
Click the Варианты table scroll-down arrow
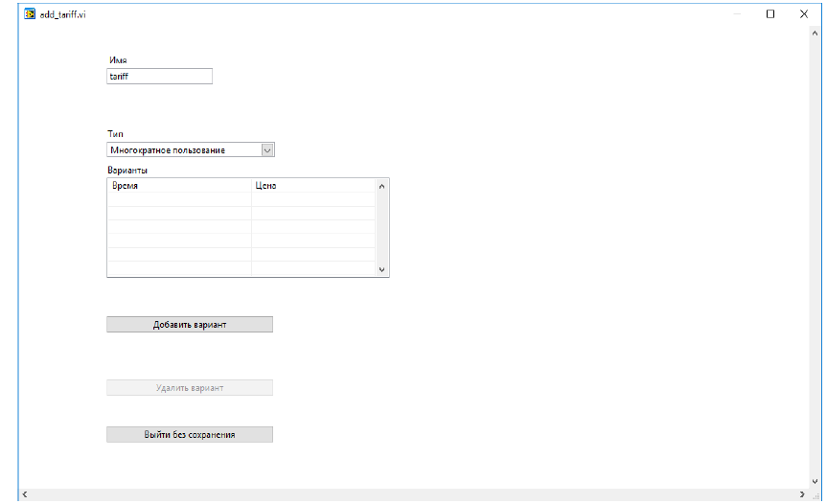382,270
